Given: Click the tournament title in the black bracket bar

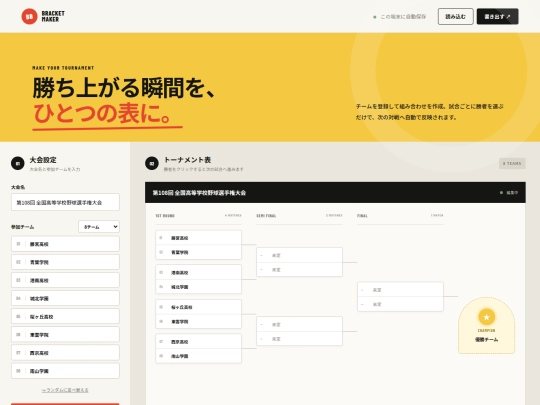Looking at the screenshot, I should click(x=199, y=193).
